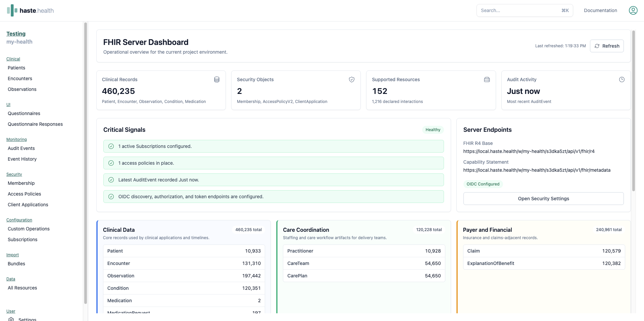Click the Encounter row showing 131,310
This screenshot has width=644, height=321.
184,263
